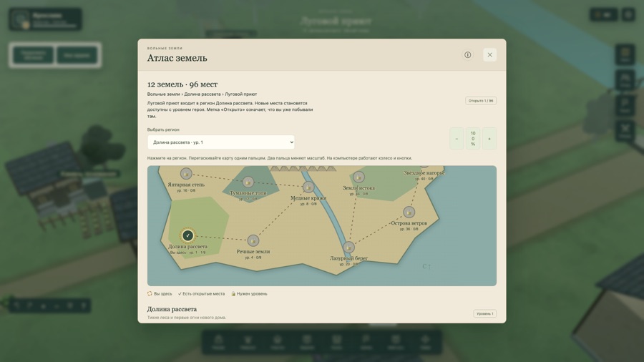Viewport: 644px width, 362px height.
Task: Select the locked Острова ветров marker
Action: pyautogui.click(x=409, y=212)
